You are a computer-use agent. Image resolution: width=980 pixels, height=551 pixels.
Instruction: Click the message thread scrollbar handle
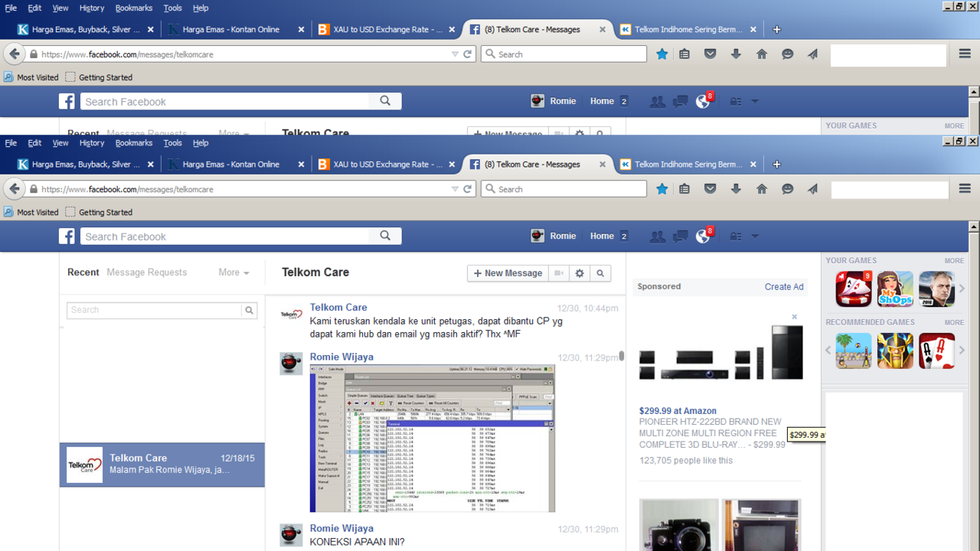pos(622,357)
